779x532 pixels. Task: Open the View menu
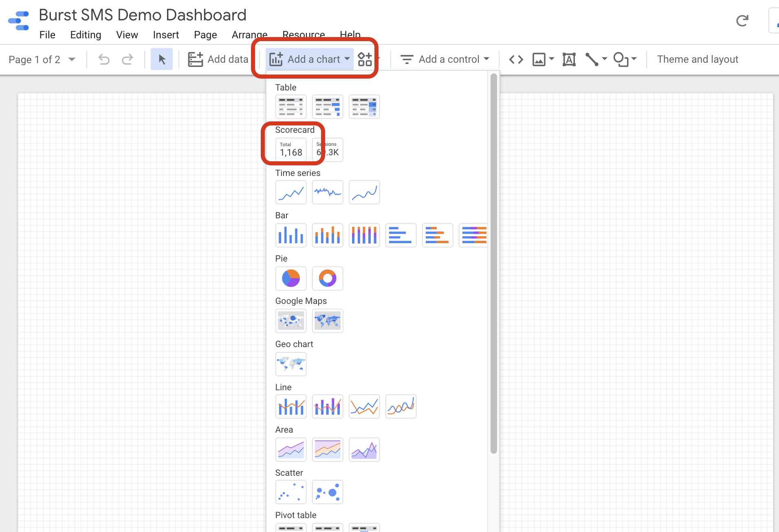click(127, 35)
